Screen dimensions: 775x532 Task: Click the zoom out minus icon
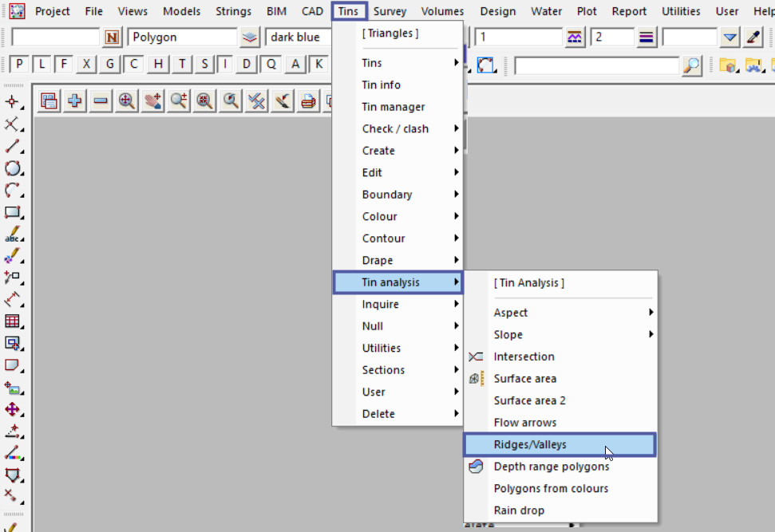101,101
